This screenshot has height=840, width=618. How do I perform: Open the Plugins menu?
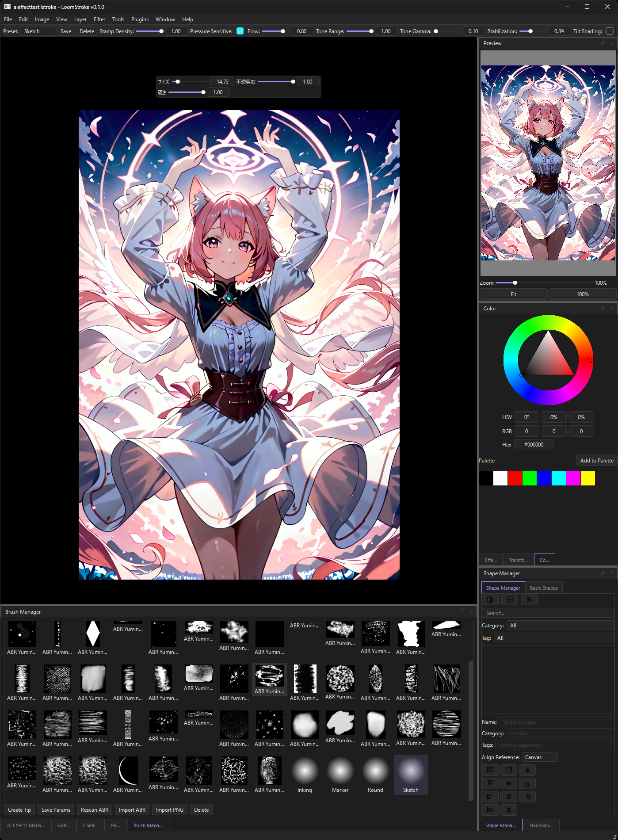[140, 19]
